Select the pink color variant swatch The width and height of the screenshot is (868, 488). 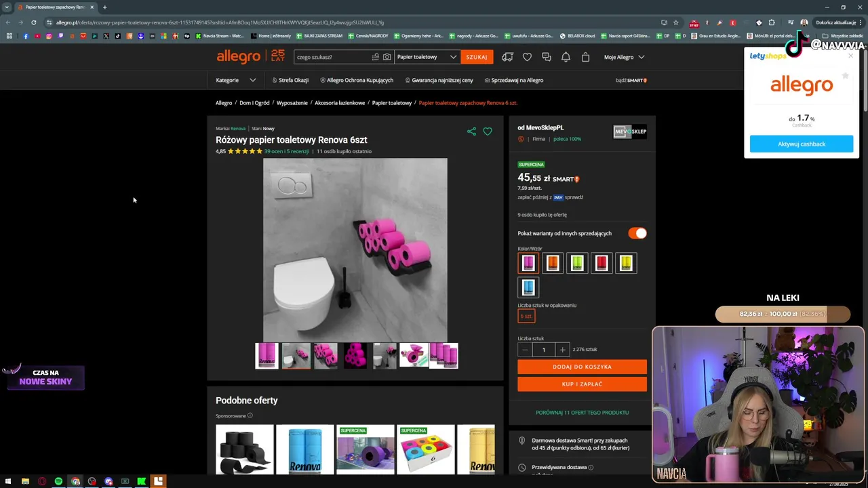click(x=528, y=263)
